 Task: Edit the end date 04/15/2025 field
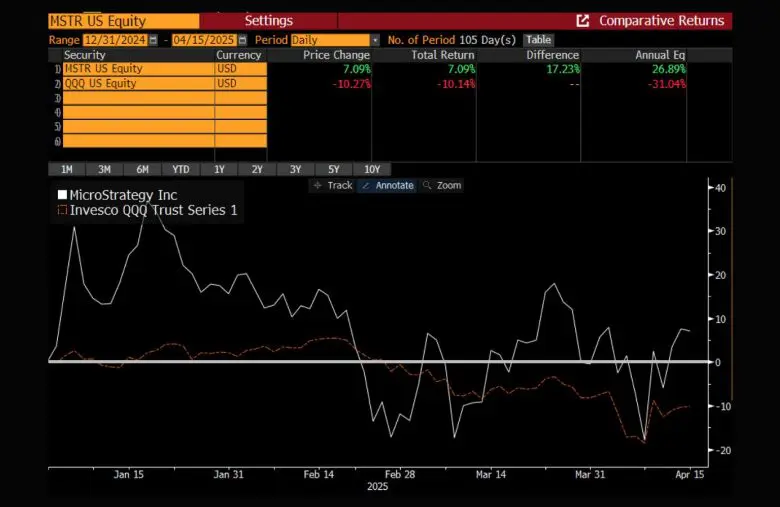tap(204, 40)
